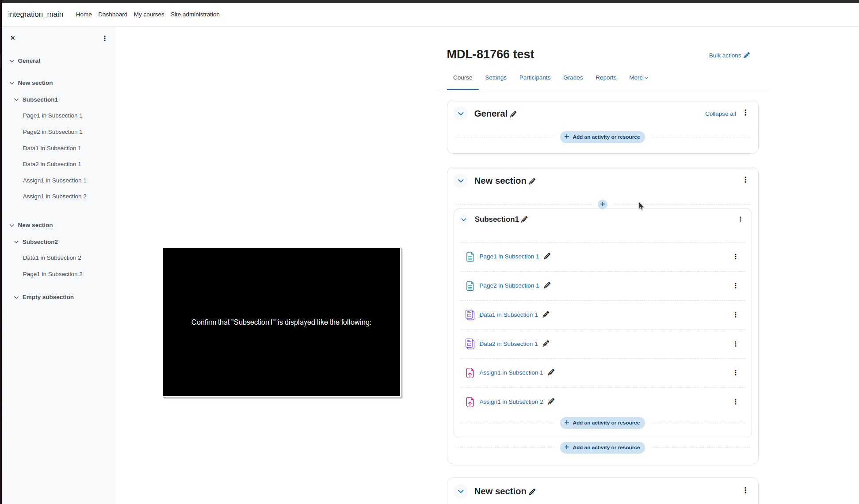Image resolution: width=859 pixels, height=504 pixels.
Task: Open the Grades tab
Action: 573,78
